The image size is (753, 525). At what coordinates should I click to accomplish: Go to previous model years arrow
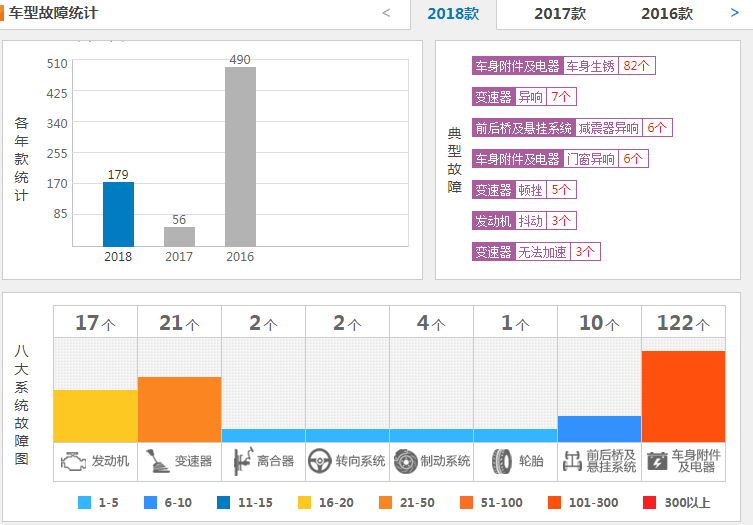(386, 13)
